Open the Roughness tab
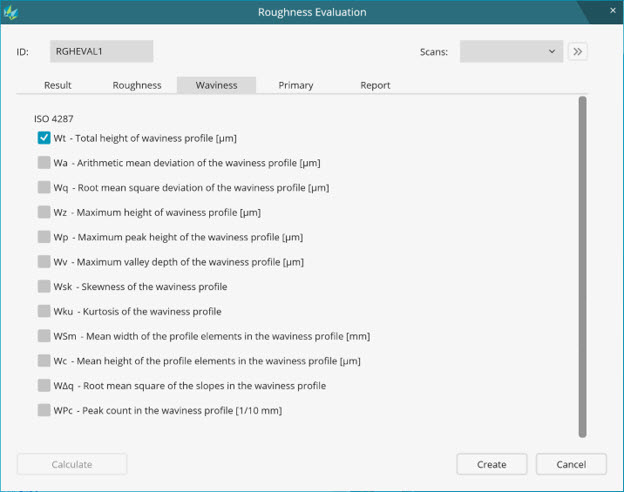The image size is (624, 492). (137, 85)
